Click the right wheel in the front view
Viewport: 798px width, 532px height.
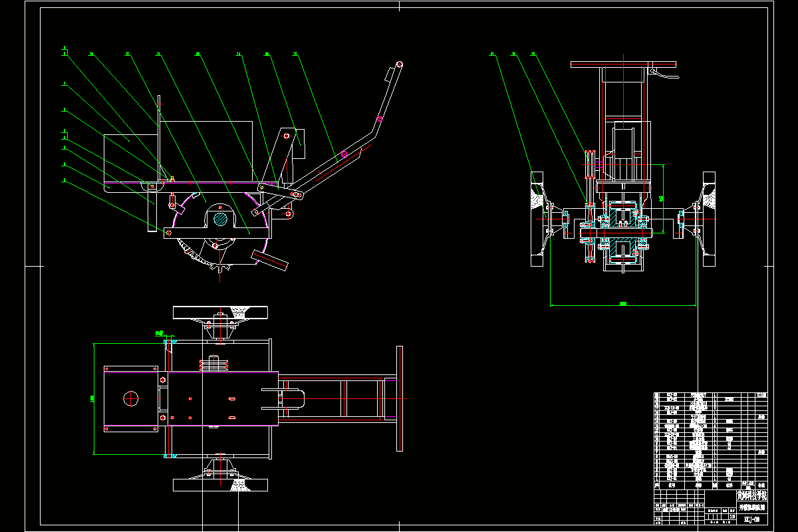pyautogui.click(x=709, y=219)
